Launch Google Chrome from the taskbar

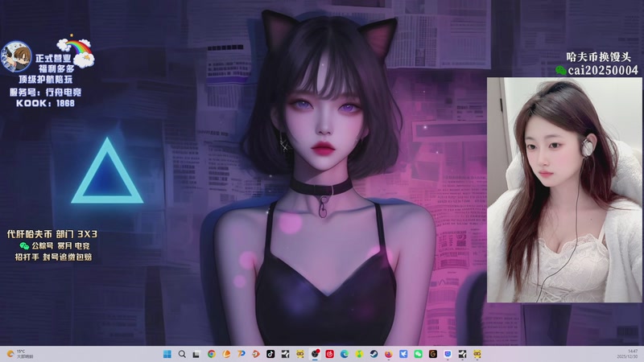[x=212, y=354]
